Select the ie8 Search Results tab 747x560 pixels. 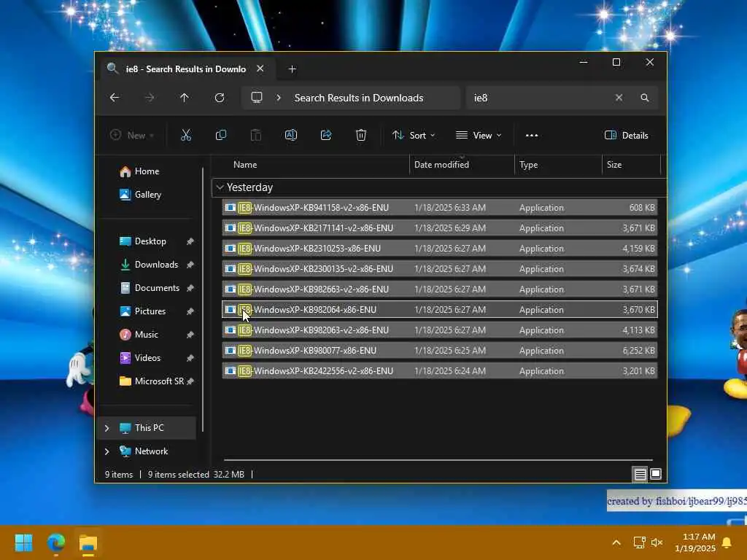click(x=185, y=69)
